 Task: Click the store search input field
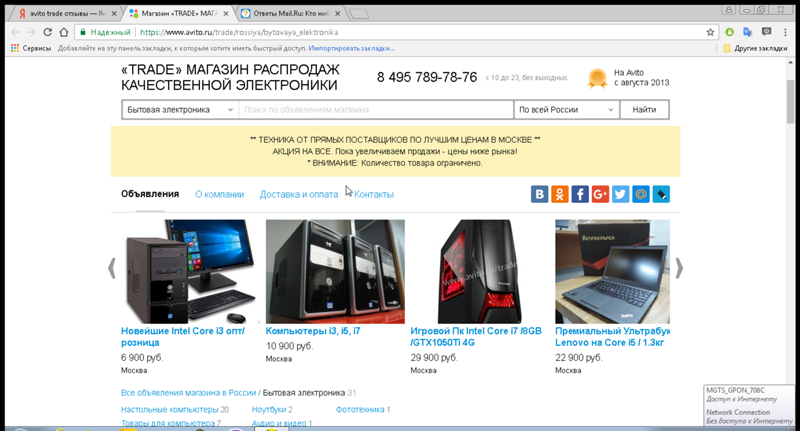pyautogui.click(x=376, y=110)
